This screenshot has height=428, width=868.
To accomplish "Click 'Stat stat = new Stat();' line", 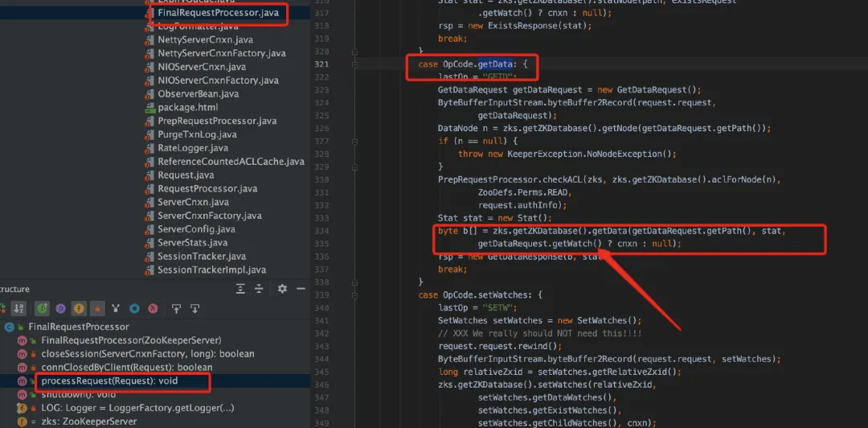I will tap(495, 218).
